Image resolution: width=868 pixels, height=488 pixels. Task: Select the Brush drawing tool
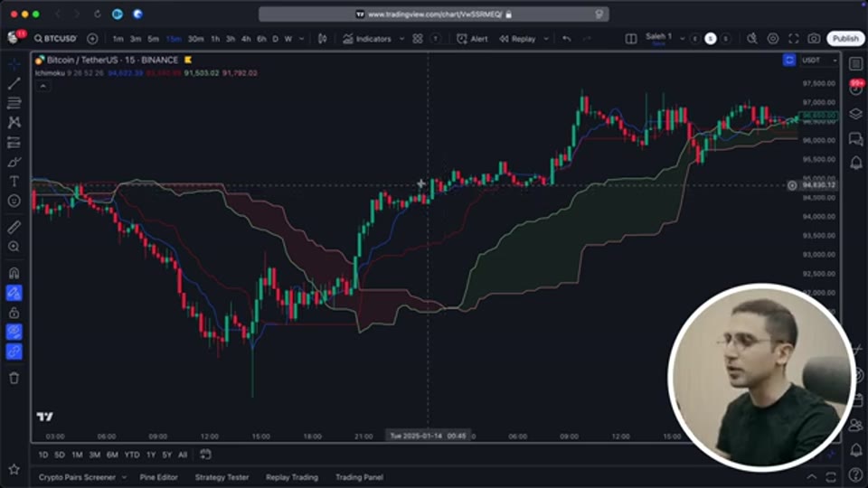[x=14, y=162]
